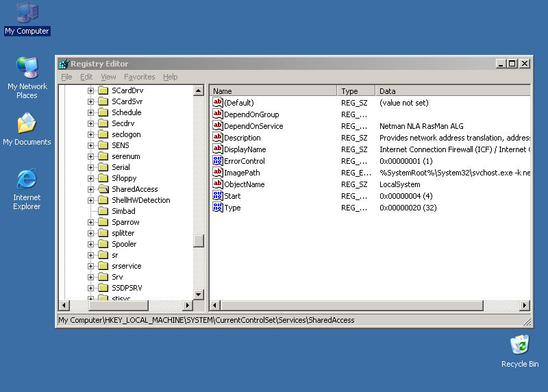Click the Netman NLA RasMan ALG data
The image size is (548, 392).
coord(421,126)
